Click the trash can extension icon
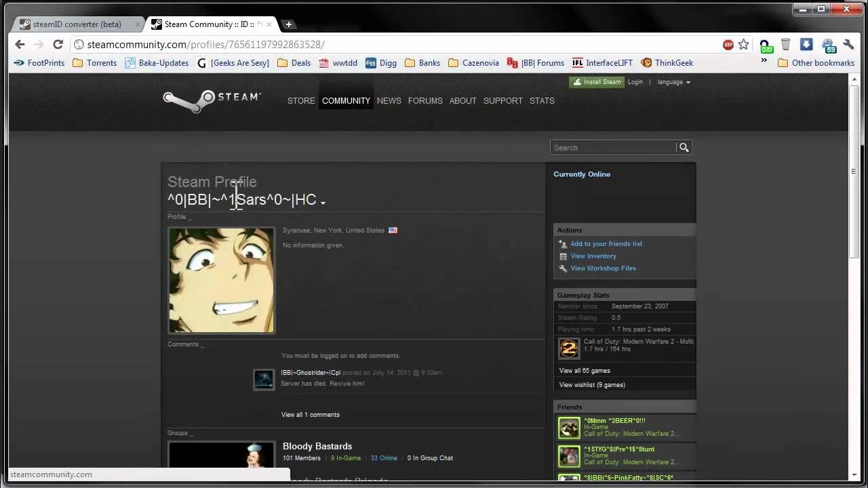This screenshot has height=488, width=868. (x=785, y=45)
